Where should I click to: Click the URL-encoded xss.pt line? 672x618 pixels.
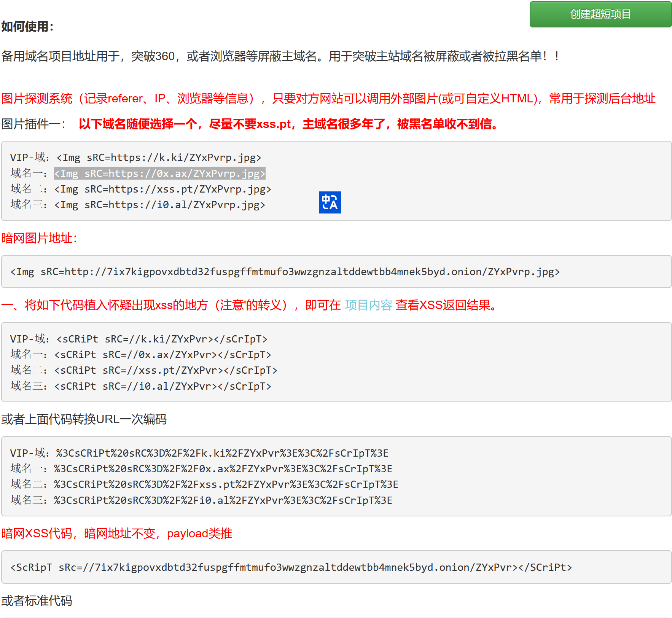(204, 484)
